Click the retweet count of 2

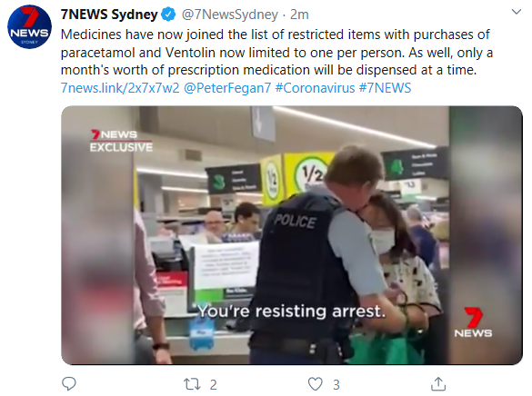tap(213, 385)
